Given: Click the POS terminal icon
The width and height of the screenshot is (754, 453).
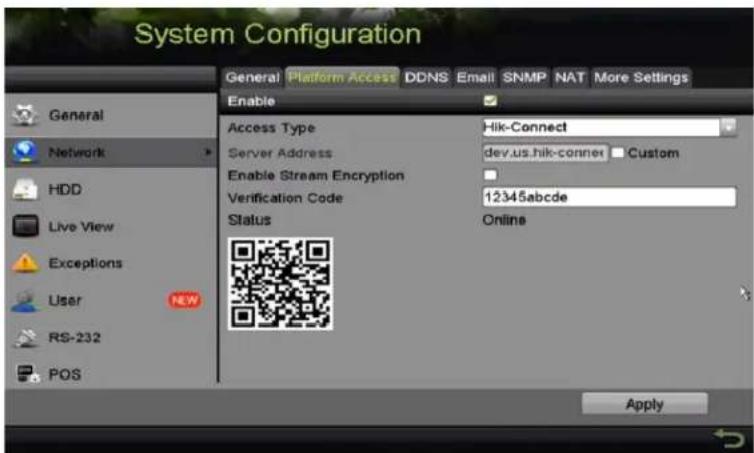Looking at the screenshot, I should point(27,374).
